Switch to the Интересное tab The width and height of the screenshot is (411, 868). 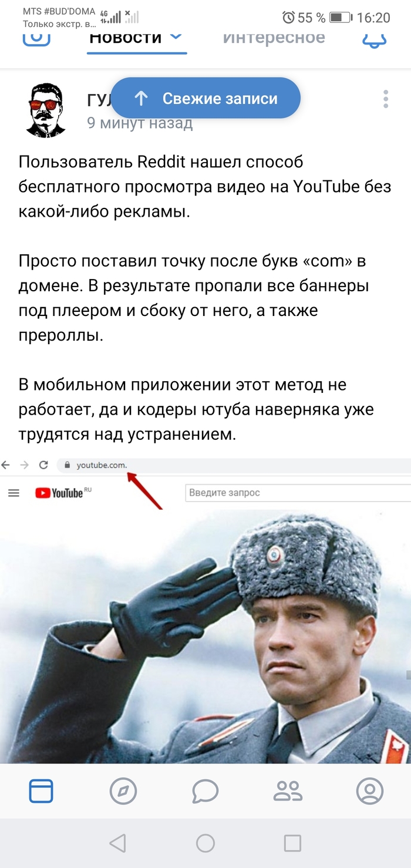tap(274, 37)
